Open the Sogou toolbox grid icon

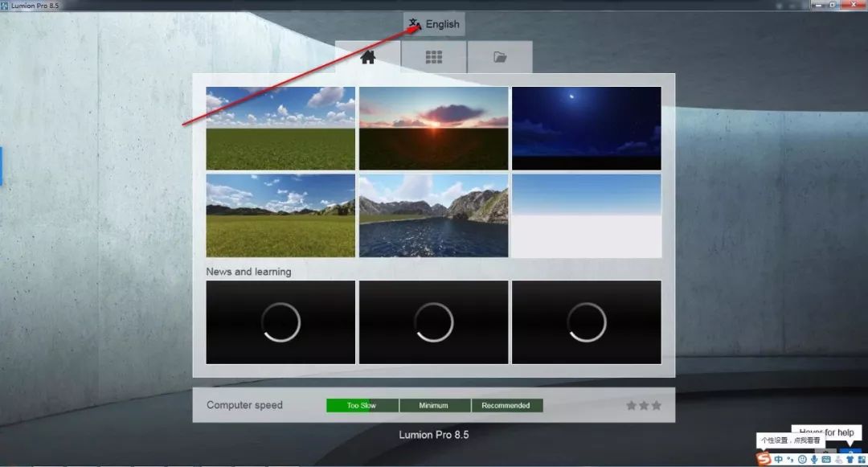[x=862, y=459]
